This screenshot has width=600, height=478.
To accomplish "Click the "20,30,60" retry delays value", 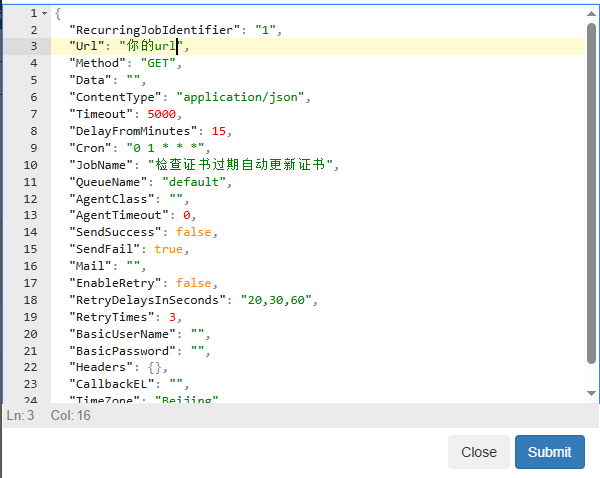I will pyautogui.click(x=276, y=300).
